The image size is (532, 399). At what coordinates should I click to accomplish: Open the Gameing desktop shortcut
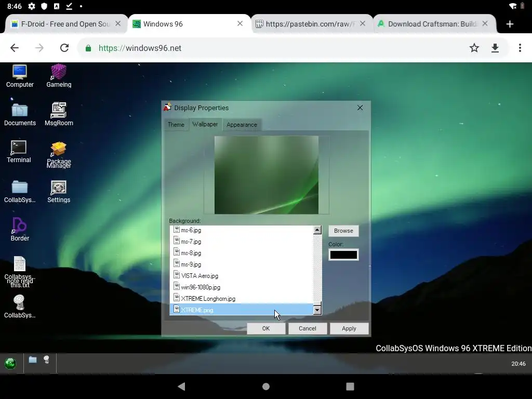click(59, 76)
